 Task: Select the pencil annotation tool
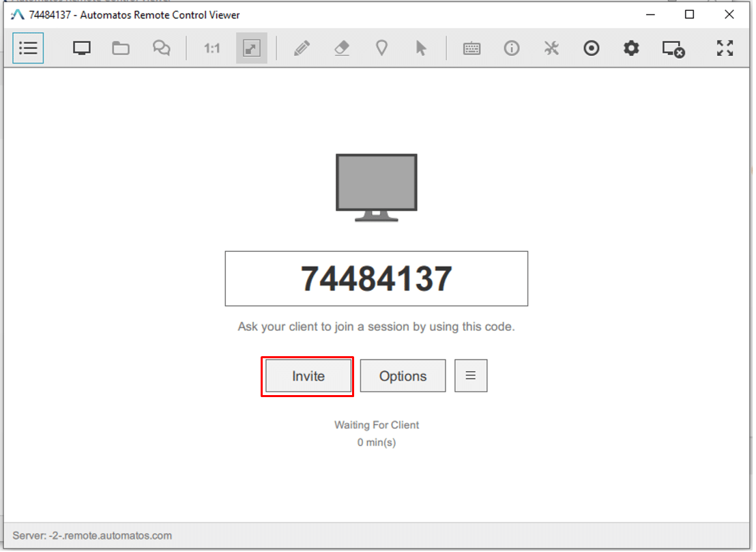click(x=302, y=48)
